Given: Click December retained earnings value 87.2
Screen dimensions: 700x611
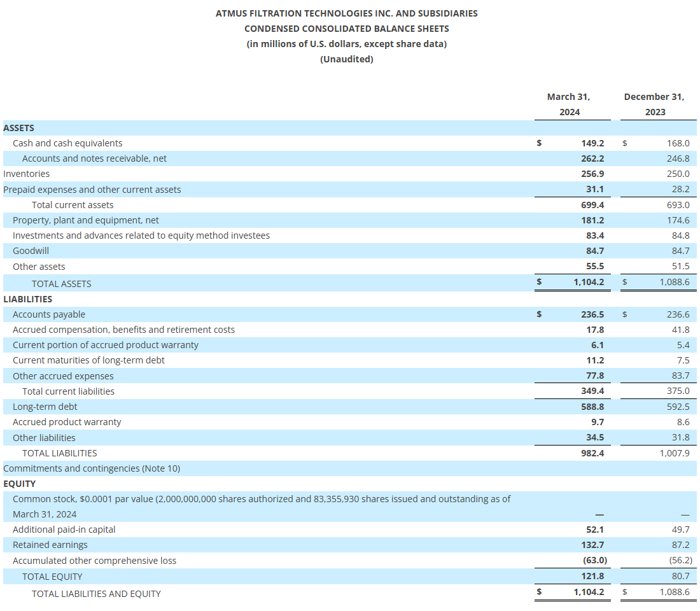Looking at the screenshot, I should point(681,545).
